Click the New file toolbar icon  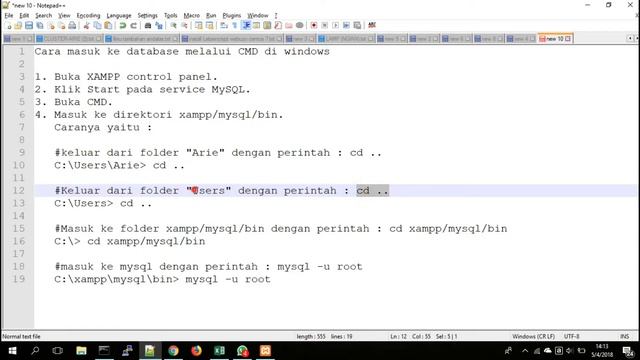click(8, 26)
